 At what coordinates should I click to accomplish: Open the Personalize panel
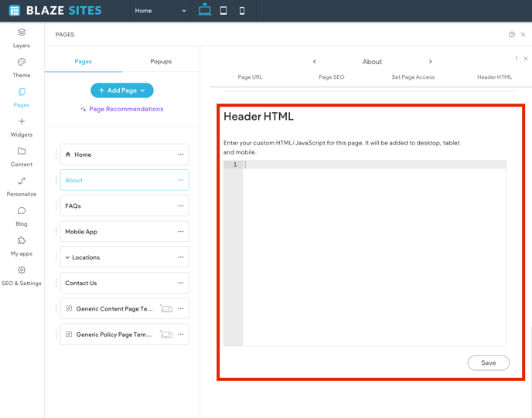click(22, 186)
